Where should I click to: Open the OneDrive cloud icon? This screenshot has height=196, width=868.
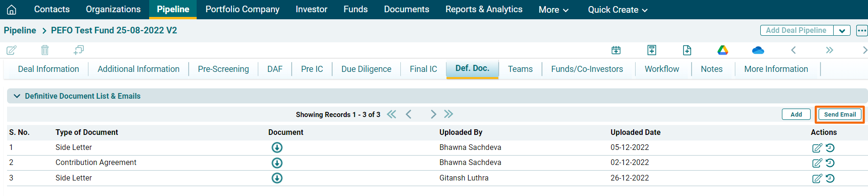coord(758,50)
